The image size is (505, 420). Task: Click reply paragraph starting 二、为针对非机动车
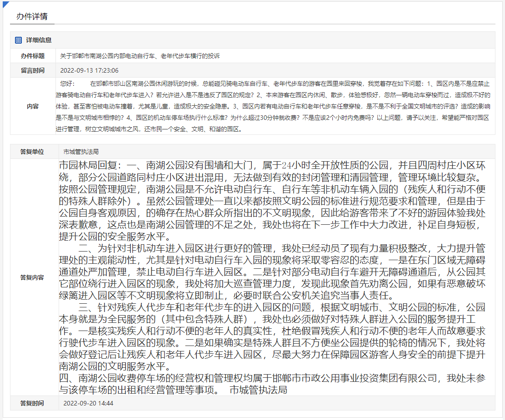(272, 272)
